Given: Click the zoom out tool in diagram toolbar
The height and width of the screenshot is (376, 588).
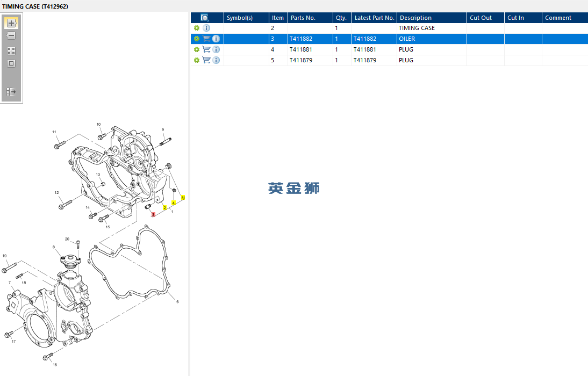Looking at the screenshot, I should (11, 35).
